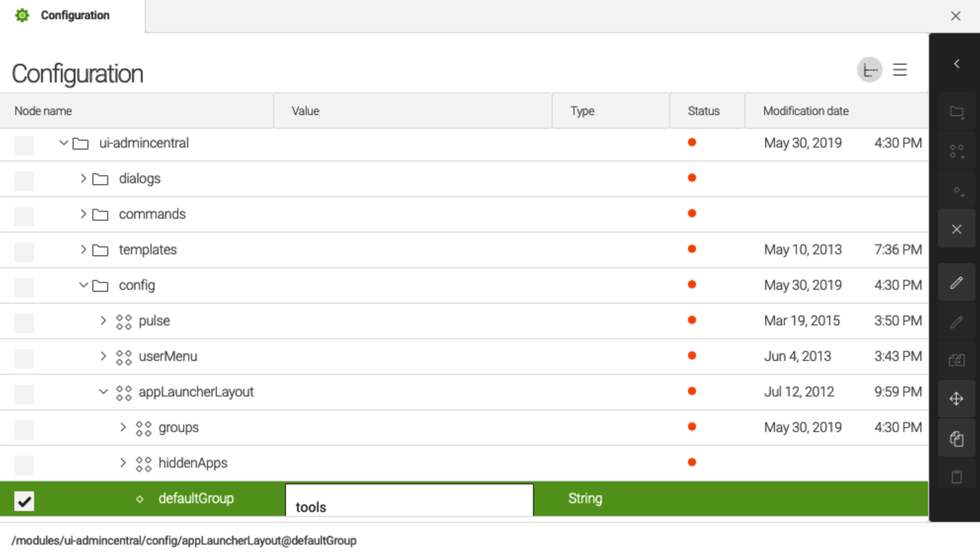
Task: Click the Duplicate action icon in sidebar
Action: coord(957,360)
